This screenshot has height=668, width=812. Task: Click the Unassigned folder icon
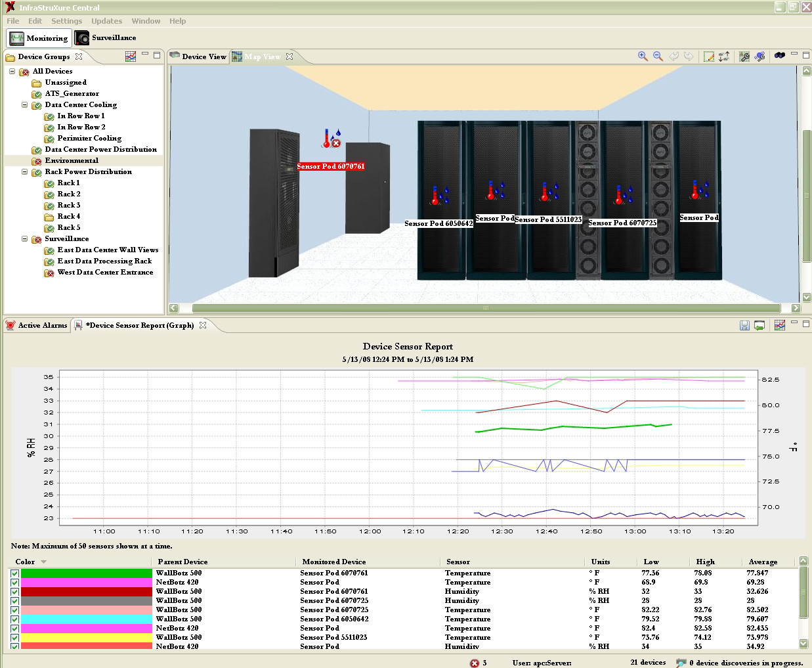(x=37, y=83)
